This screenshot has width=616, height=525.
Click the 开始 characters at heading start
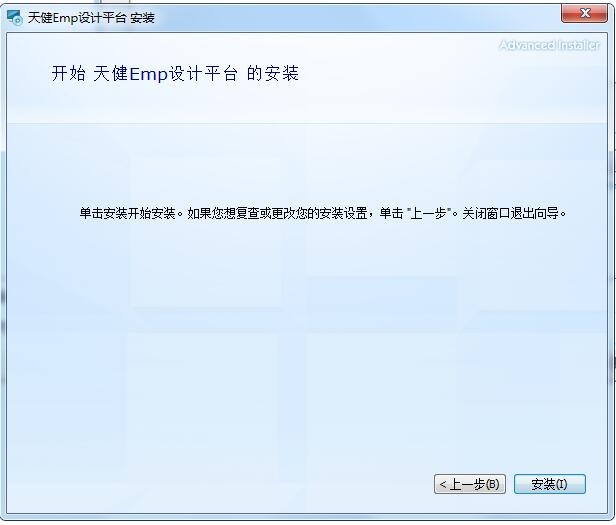coord(68,73)
